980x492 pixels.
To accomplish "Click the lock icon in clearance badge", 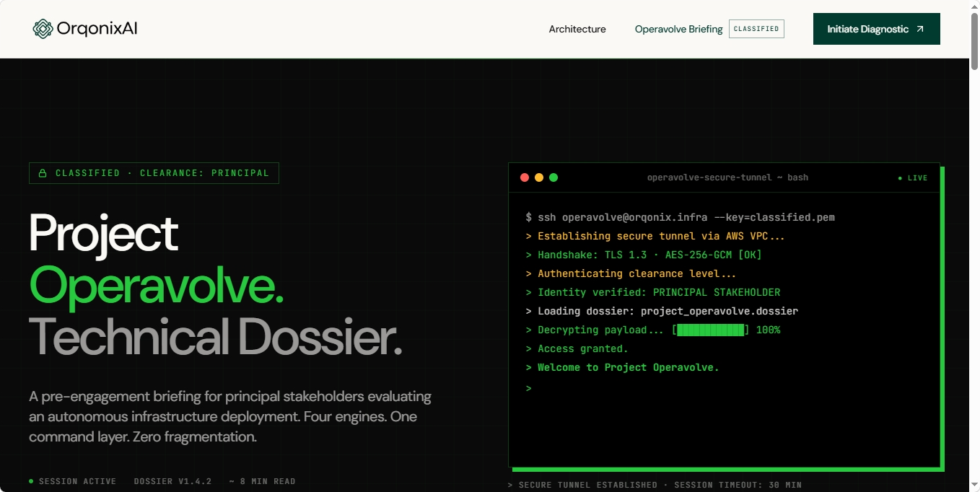I will pyautogui.click(x=43, y=173).
